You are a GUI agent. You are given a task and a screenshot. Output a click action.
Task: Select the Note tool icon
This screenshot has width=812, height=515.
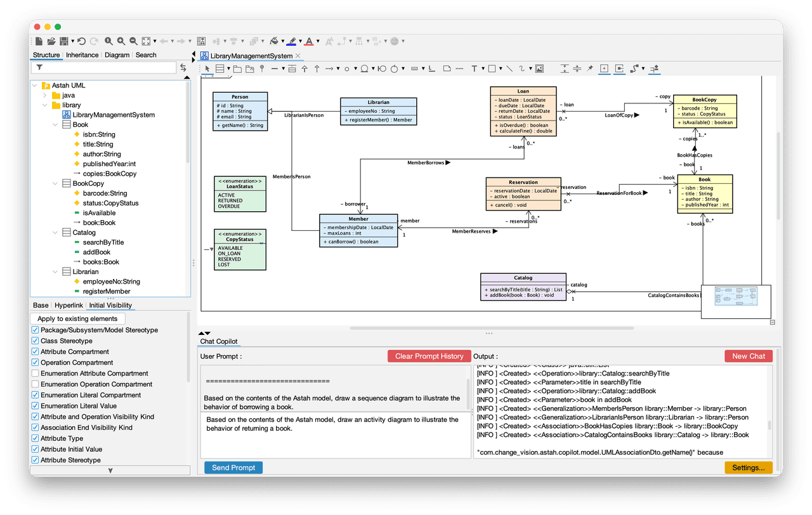(447, 68)
